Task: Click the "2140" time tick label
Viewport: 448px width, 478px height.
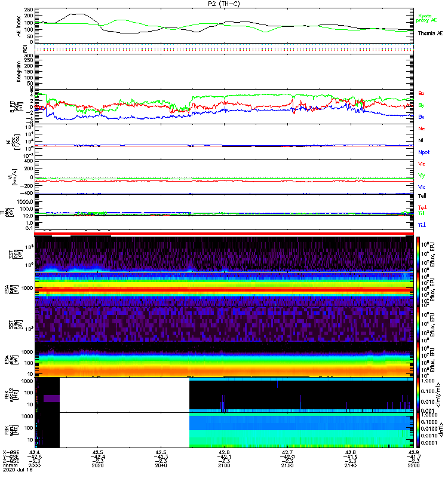Action: 351,465
